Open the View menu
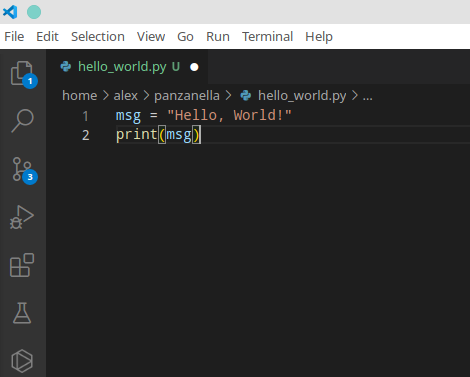The width and height of the screenshot is (470, 377). click(x=151, y=36)
